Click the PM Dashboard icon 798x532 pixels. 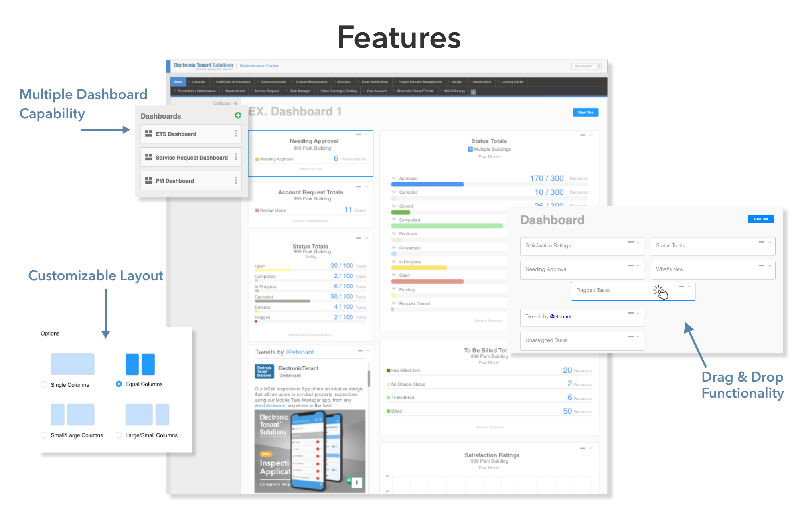click(148, 180)
